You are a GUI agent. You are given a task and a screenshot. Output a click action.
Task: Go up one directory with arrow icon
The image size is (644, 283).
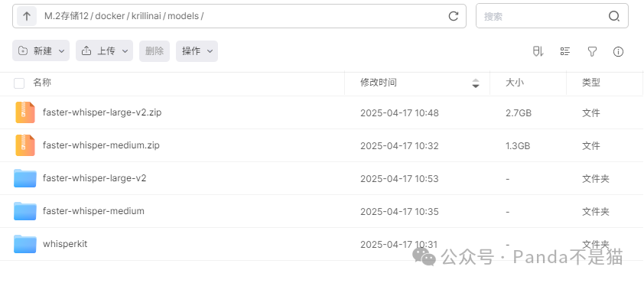(27, 16)
